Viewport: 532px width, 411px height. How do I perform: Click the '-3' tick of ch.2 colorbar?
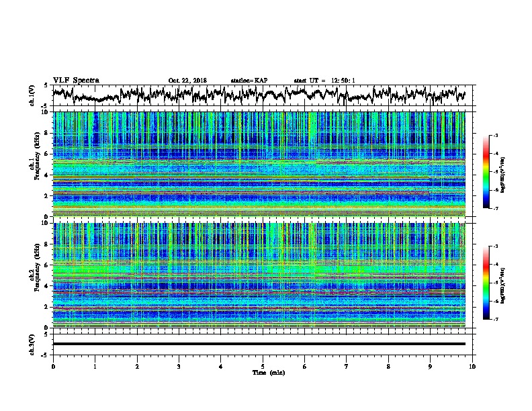(495, 246)
